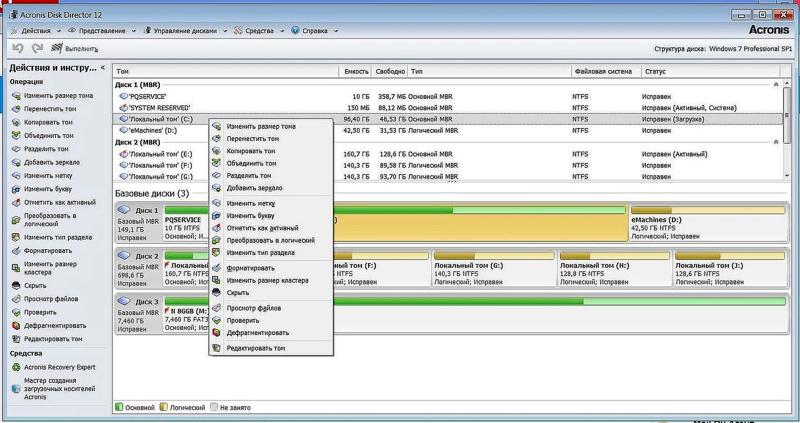Click the Изменить размер кластера sidebar link
Screen dimensions: 800x423
click(x=50, y=268)
